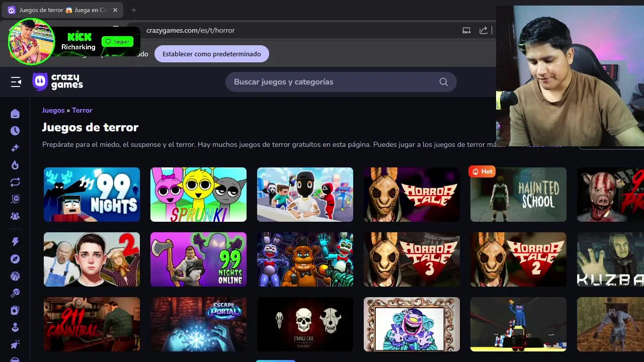Screen dimensions: 644x362
Task: Open the boy with number 2 thumbnail
Action: tap(92, 259)
